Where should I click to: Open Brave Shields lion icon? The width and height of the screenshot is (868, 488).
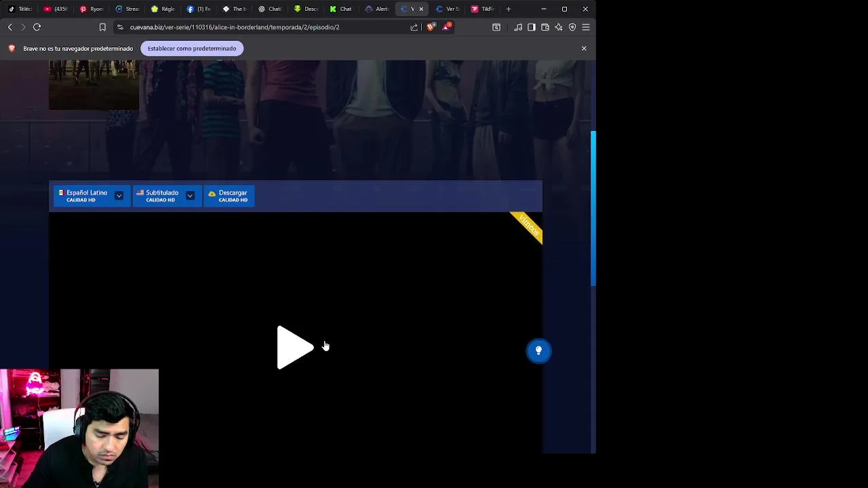click(430, 27)
